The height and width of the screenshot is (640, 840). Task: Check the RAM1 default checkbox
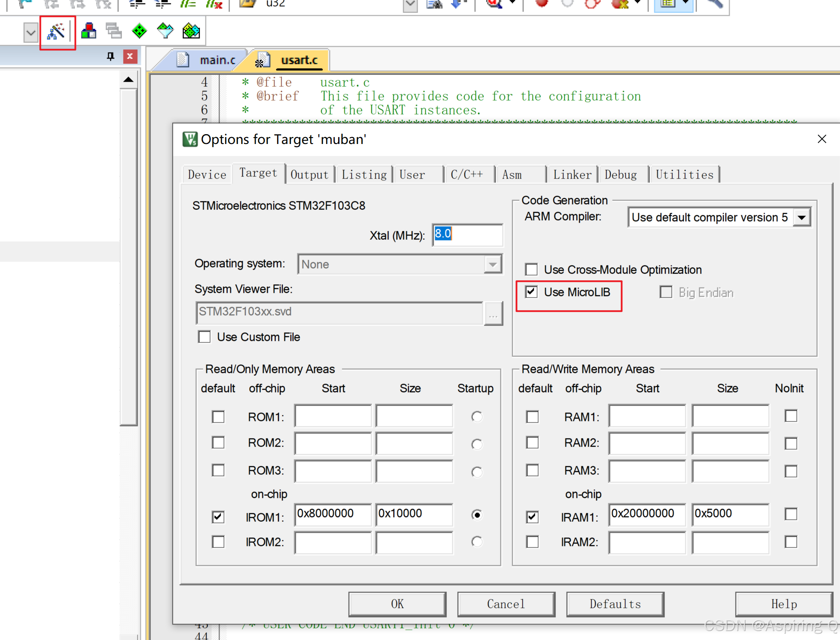[532, 417]
